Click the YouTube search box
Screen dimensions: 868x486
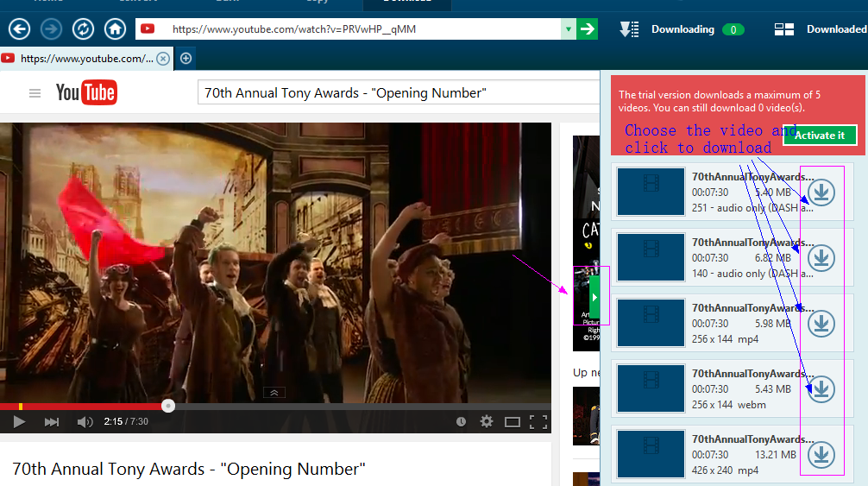coord(399,92)
